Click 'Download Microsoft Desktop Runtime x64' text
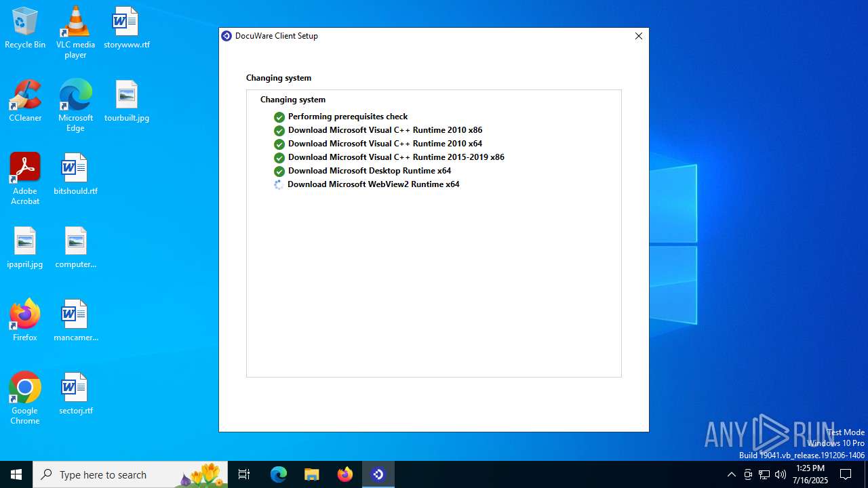The width and height of the screenshot is (868, 488). pyautogui.click(x=370, y=171)
